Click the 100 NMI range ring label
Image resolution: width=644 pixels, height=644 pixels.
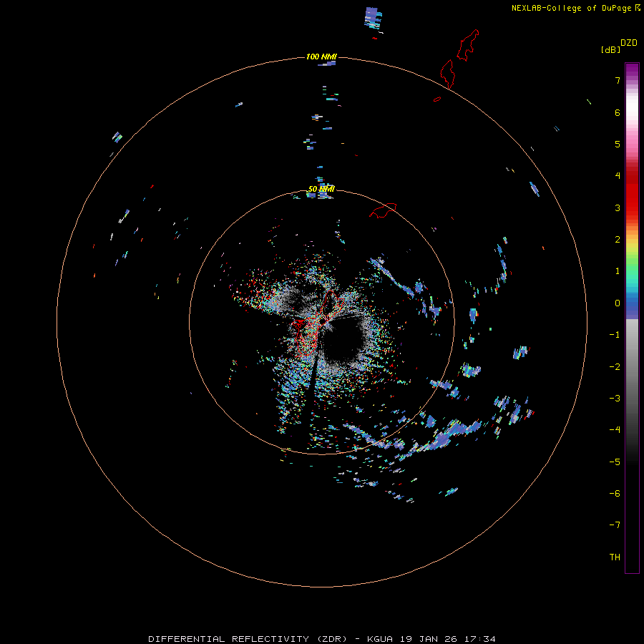point(321,57)
